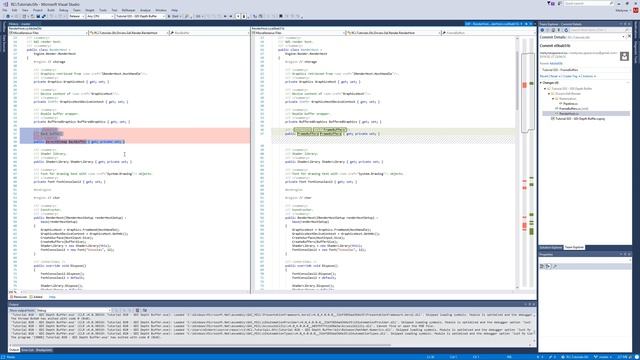Switch to the Solution Explorer tab
The image size is (640, 360).
(551, 247)
